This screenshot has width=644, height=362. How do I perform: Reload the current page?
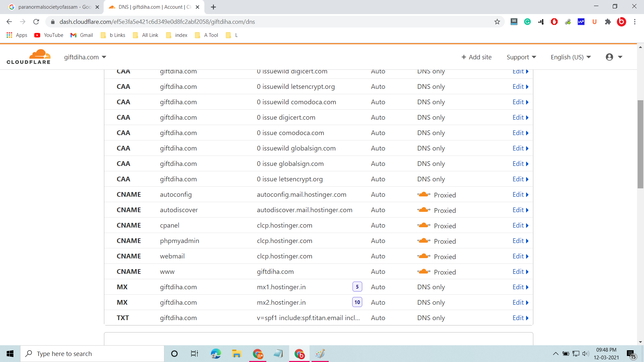pos(36,22)
